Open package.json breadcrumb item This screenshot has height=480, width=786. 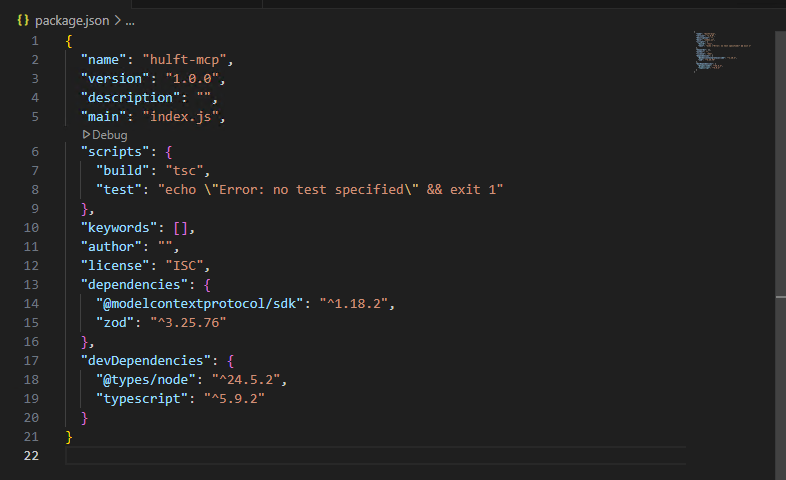[72, 21]
